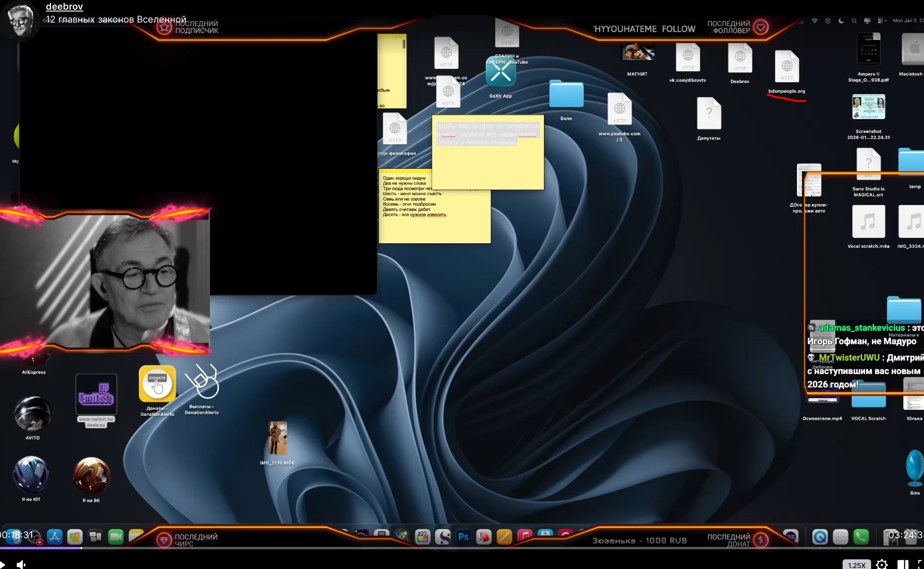Viewport: 924px width, 569px height.
Task: Click the twitch deebrov shortcut icon
Action: 96,395
